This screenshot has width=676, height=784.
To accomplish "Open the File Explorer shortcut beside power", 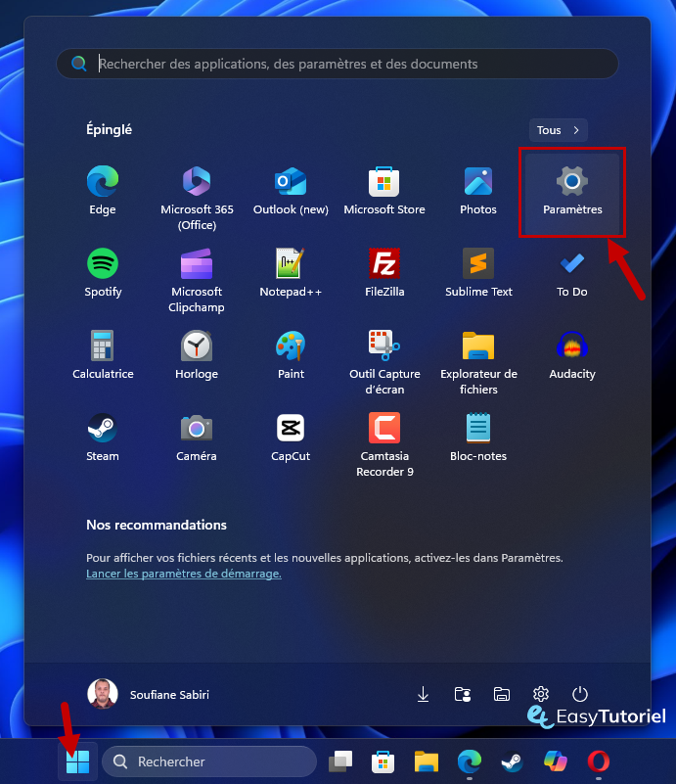I will [501, 694].
